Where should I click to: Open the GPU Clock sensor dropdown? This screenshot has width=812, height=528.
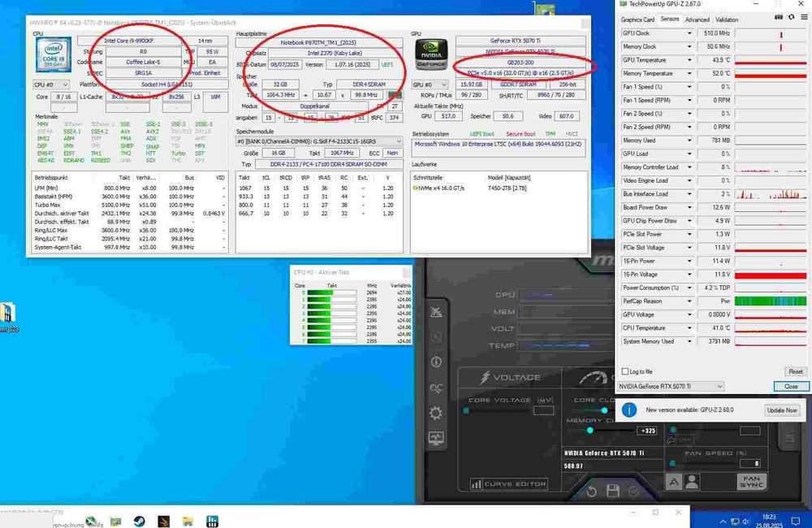(689, 33)
